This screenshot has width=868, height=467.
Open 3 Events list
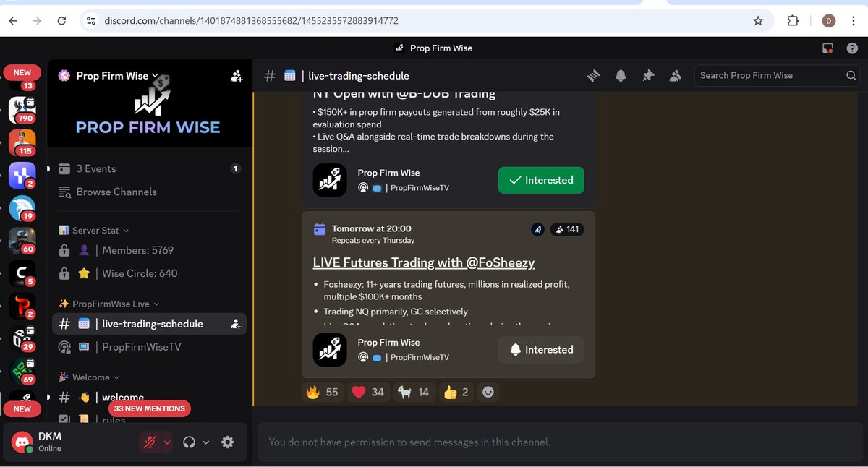(148, 168)
